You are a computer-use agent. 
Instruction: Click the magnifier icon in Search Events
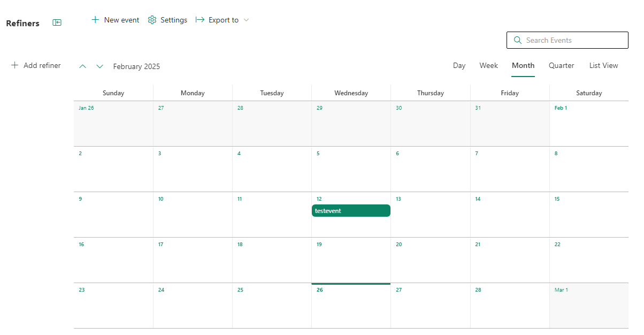pos(517,40)
